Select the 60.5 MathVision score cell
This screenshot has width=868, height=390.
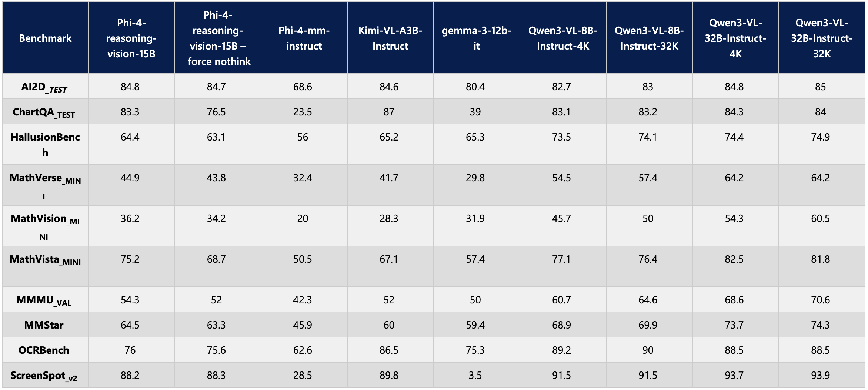820,218
